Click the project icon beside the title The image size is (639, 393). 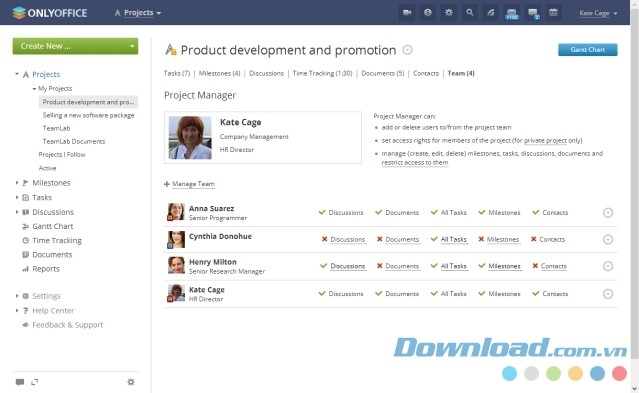tap(171, 50)
